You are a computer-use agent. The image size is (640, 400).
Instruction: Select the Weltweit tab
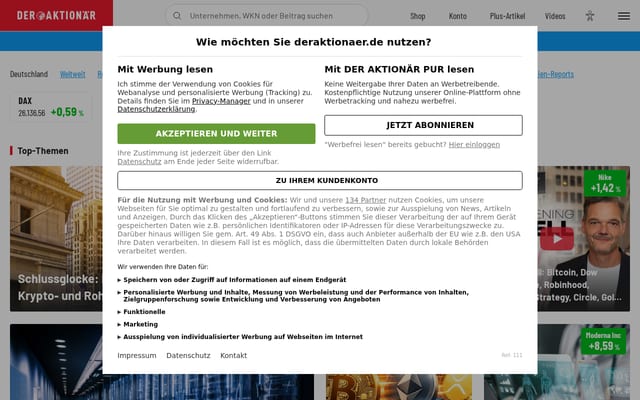tap(73, 74)
